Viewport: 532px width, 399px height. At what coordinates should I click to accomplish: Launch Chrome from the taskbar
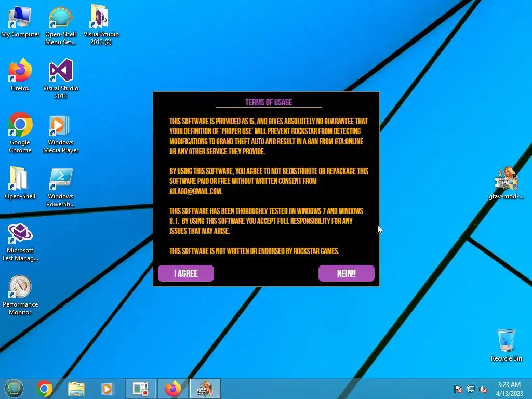click(44, 389)
